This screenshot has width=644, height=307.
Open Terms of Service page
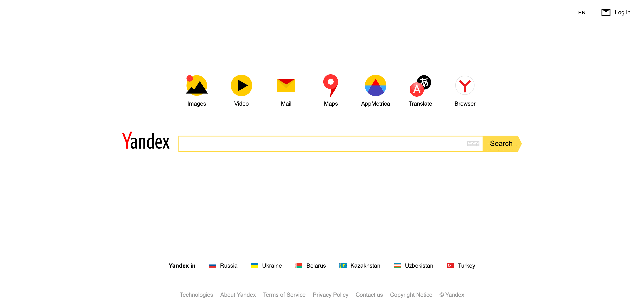(284, 295)
